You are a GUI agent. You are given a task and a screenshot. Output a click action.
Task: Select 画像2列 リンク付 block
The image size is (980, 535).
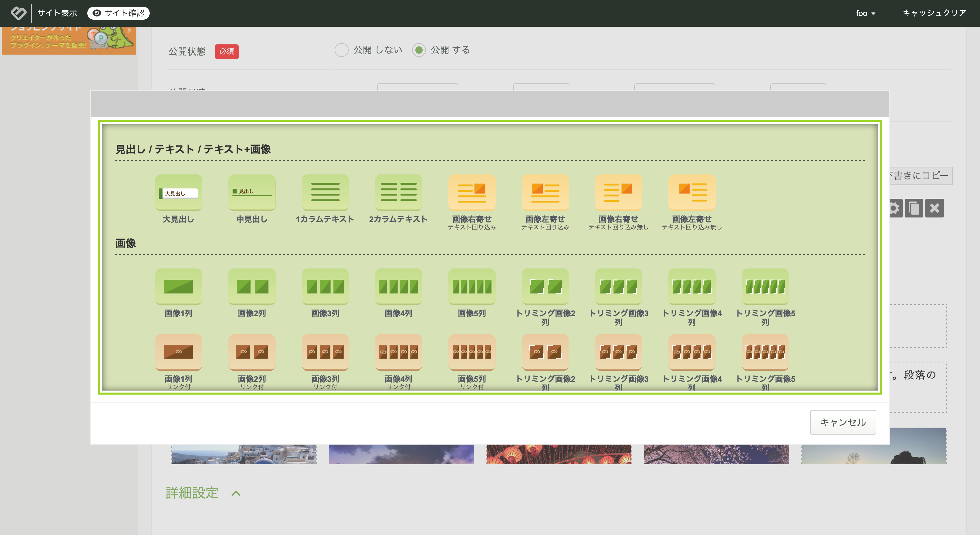click(252, 352)
